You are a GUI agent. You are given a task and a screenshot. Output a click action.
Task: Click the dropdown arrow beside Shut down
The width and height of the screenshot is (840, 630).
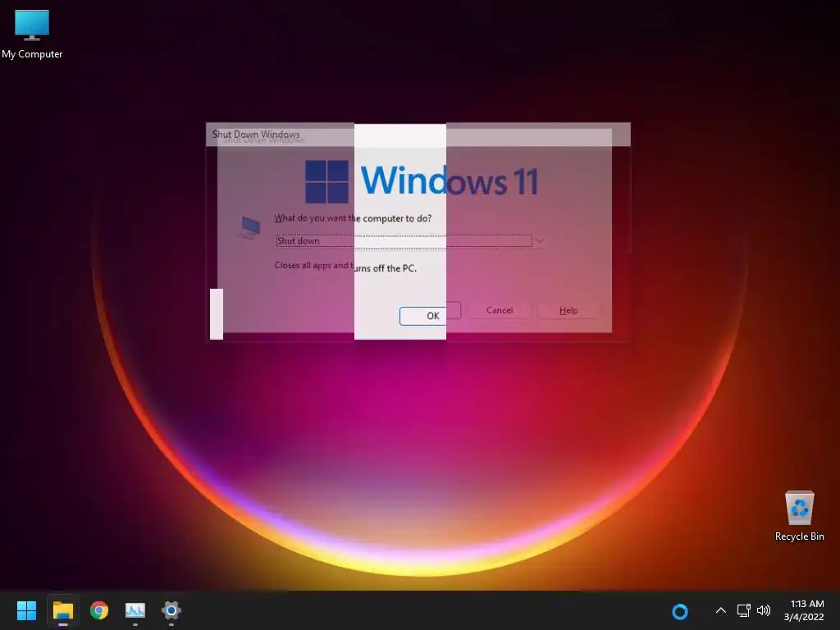point(540,241)
